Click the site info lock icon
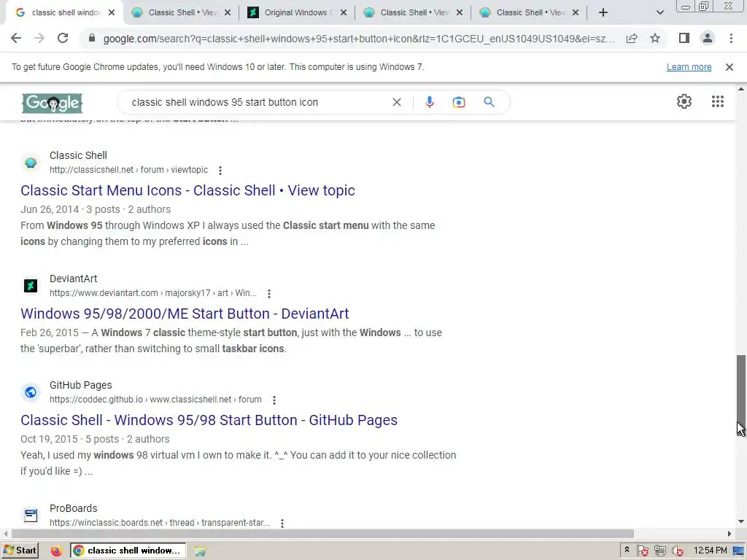747x560 pixels. (92, 38)
